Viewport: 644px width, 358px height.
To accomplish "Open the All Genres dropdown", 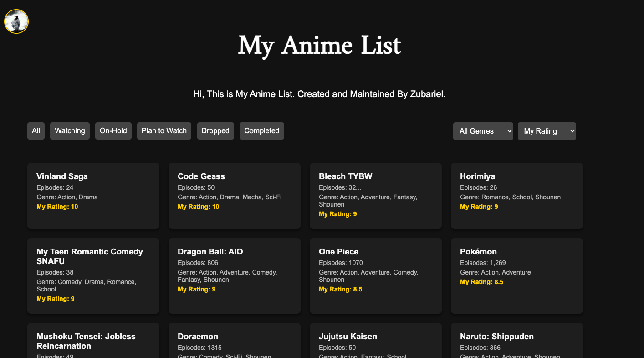I will (x=483, y=131).
